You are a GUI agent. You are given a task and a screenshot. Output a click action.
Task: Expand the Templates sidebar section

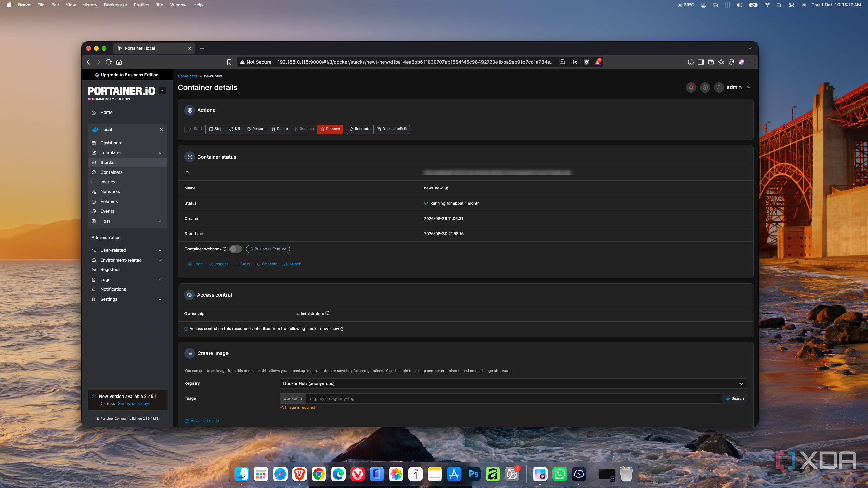coord(160,153)
